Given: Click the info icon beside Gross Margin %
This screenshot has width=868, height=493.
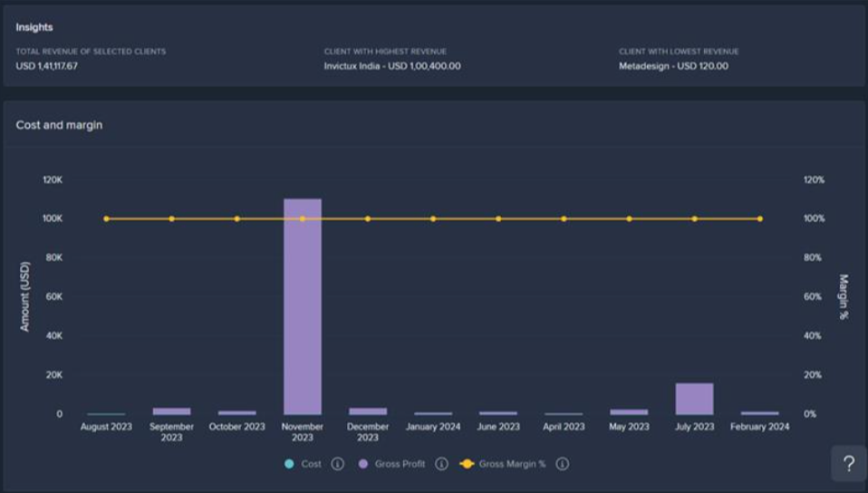Looking at the screenshot, I should pyautogui.click(x=562, y=464).
